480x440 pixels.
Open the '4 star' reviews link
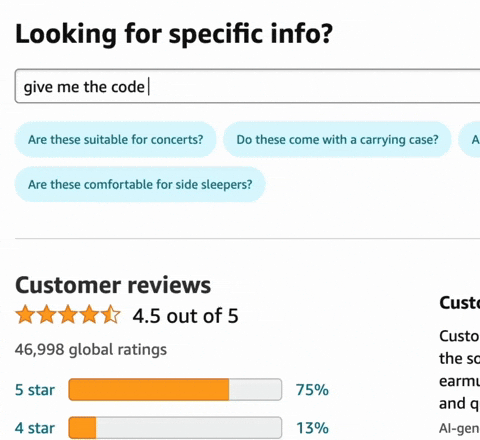pos(35,428)
